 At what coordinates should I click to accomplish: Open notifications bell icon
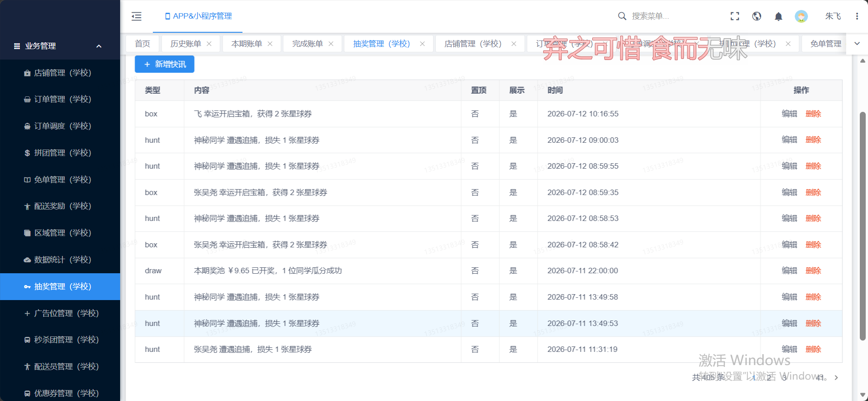coord(778,16)
